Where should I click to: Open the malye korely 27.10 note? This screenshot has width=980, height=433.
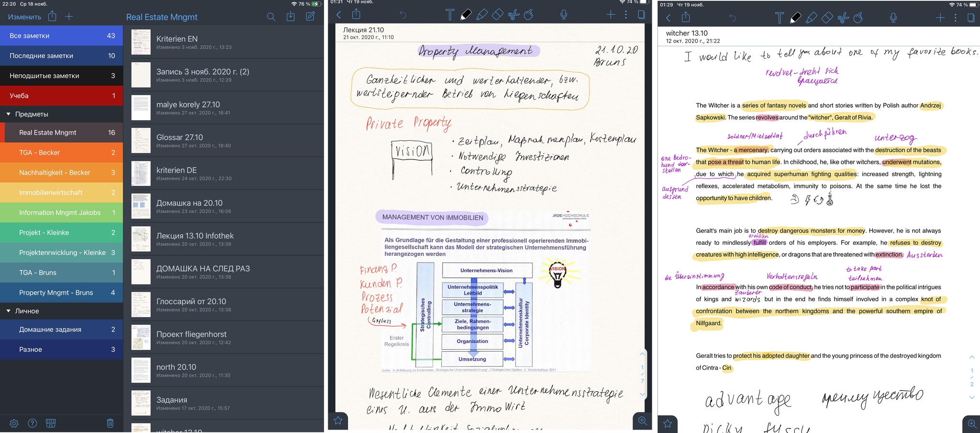point(224,108)
